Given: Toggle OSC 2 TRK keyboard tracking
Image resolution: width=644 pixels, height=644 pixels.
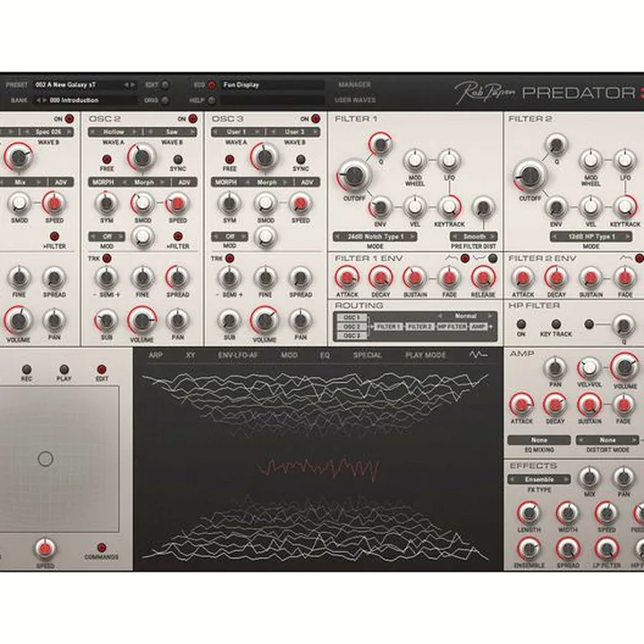Looking at the screenshot, I should [x=106, y=258].
